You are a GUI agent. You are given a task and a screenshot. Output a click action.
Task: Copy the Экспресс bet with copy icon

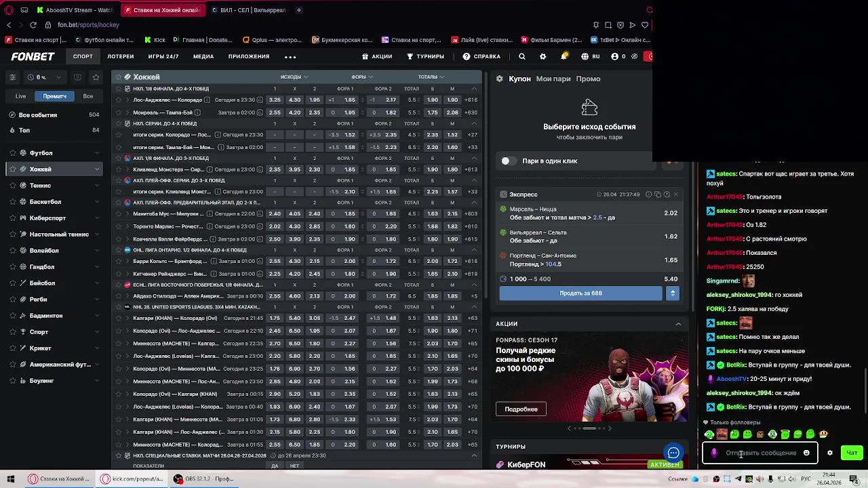[x=657, y=195]
